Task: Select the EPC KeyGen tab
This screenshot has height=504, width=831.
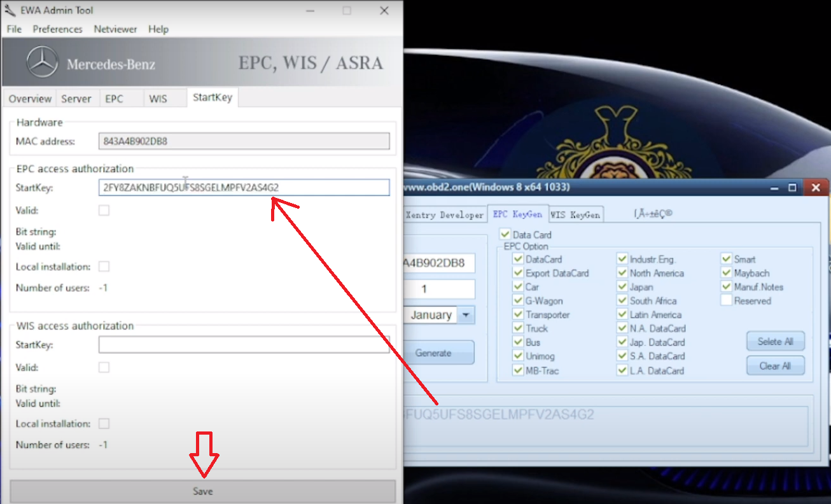Action: (517, 214)
